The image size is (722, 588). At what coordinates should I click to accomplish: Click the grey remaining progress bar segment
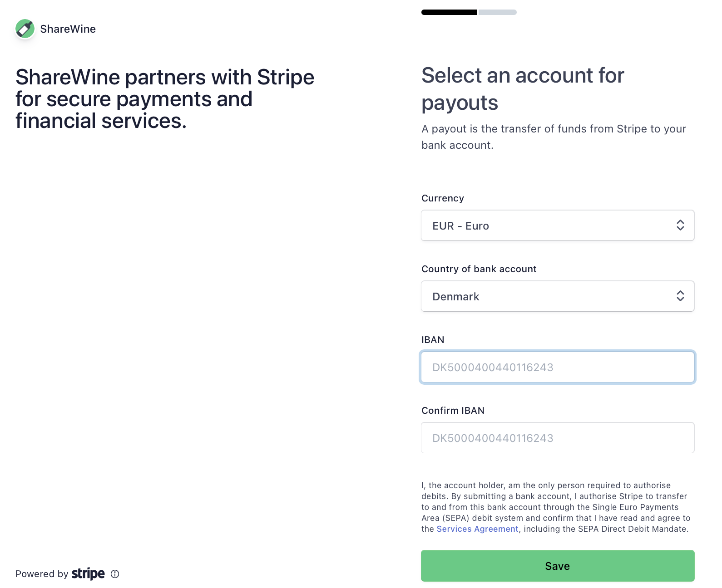(x=498, y=12)
